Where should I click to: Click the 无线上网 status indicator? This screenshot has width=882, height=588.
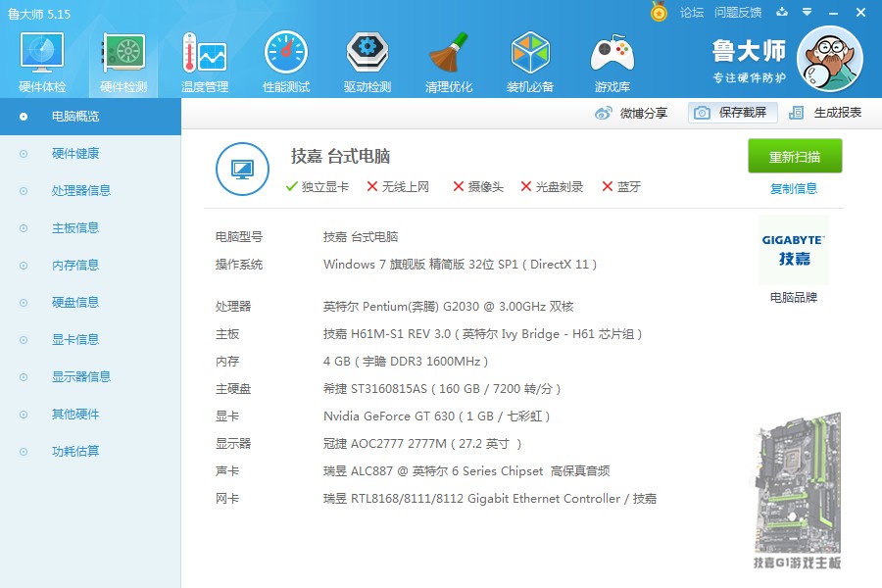(398, 186)
